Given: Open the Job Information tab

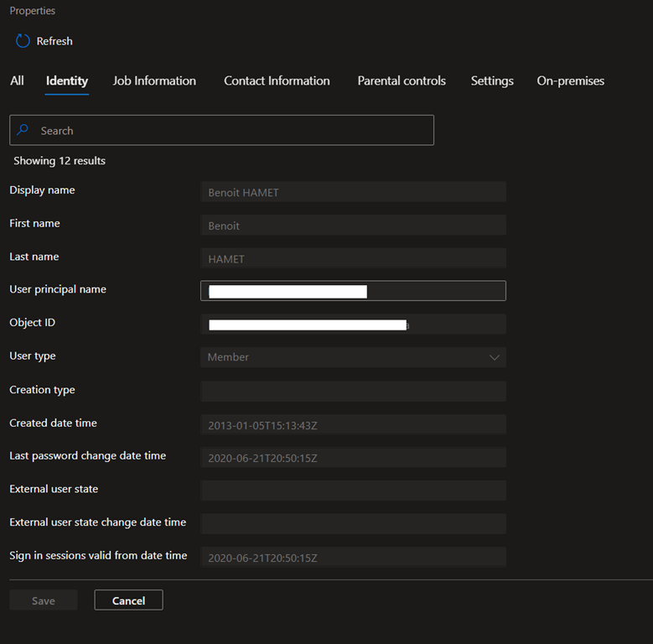Looking at the screenshot, I should [154, 81].
